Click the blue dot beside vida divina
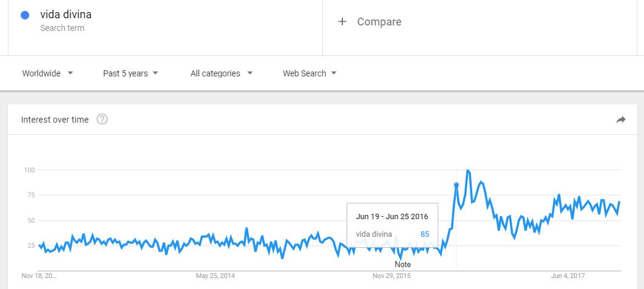Screen dimensions: 644x289 click(25, 16)
